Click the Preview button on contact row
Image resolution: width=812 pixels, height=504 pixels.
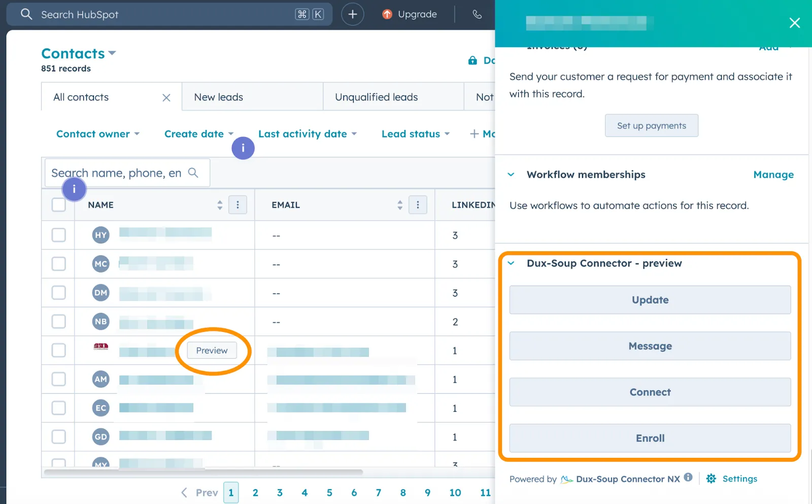tap(212, 351)
